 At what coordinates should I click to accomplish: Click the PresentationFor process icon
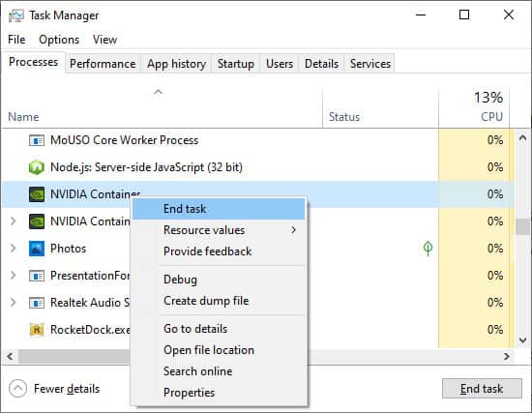[x=37, y=276]
